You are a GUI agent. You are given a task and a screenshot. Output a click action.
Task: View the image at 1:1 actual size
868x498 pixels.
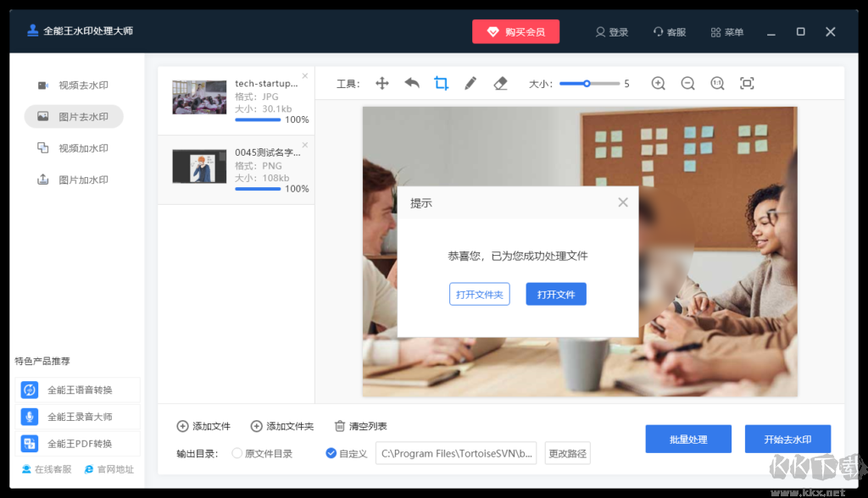716,83
